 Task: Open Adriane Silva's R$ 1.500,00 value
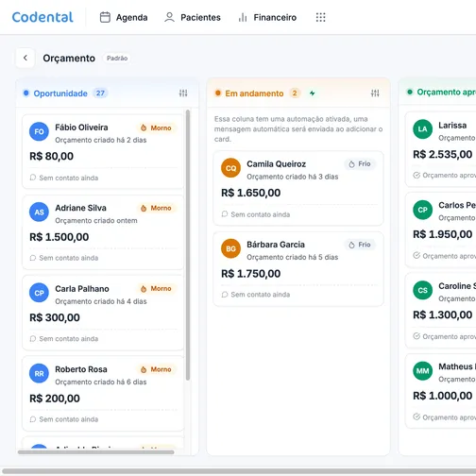(59, 237)
